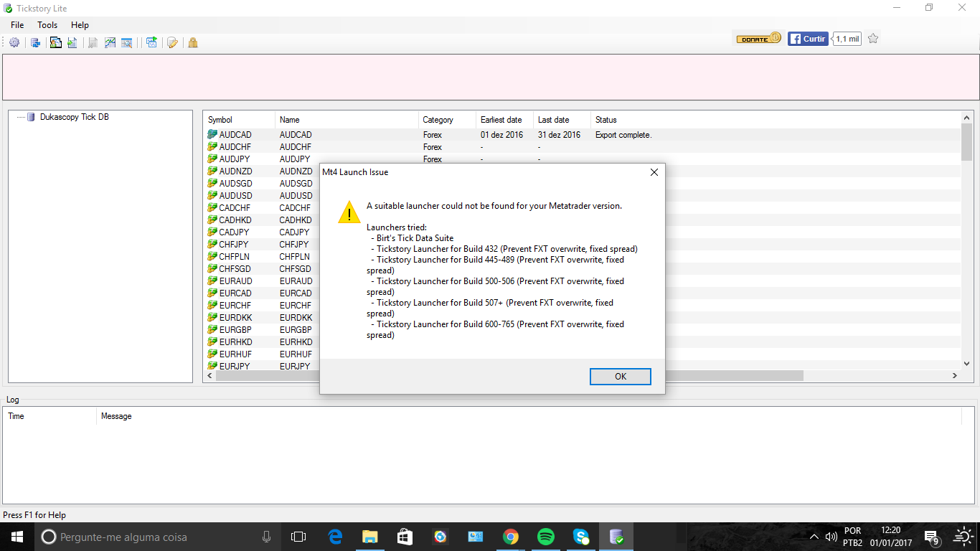Click the padlock toolbar icon
Viewport: 980px width, 551px height.
(193, 42)
